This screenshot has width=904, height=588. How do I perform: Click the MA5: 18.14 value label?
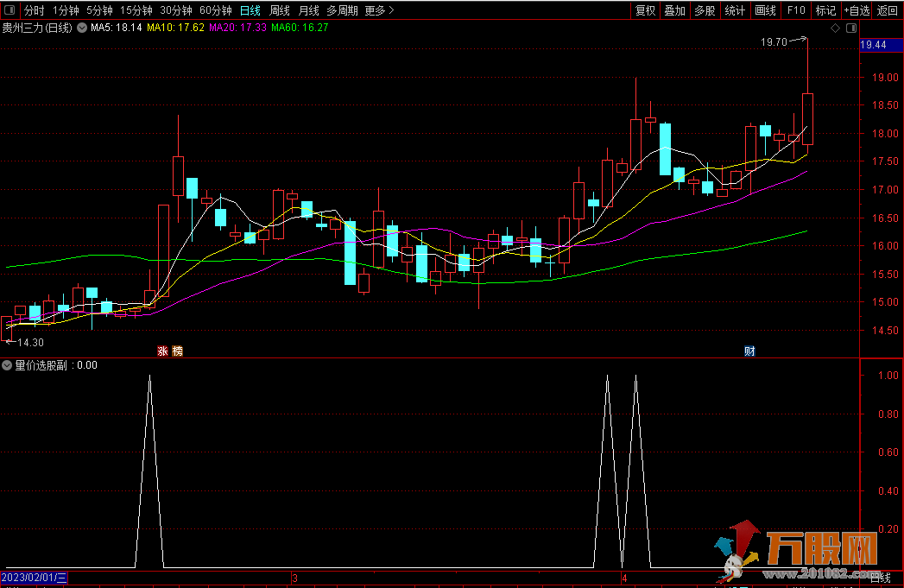(x=117, y=27)
